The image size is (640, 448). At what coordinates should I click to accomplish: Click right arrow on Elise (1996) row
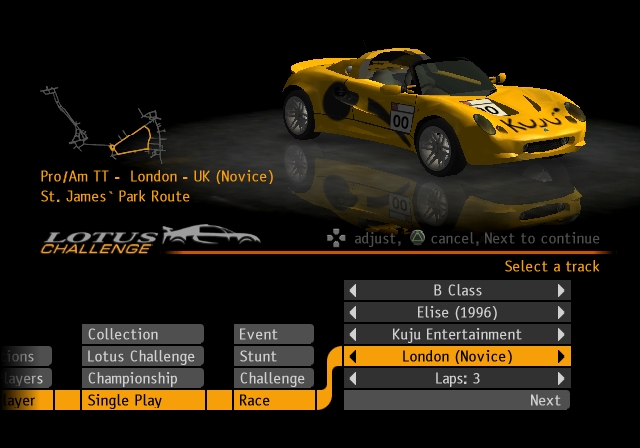561,313
